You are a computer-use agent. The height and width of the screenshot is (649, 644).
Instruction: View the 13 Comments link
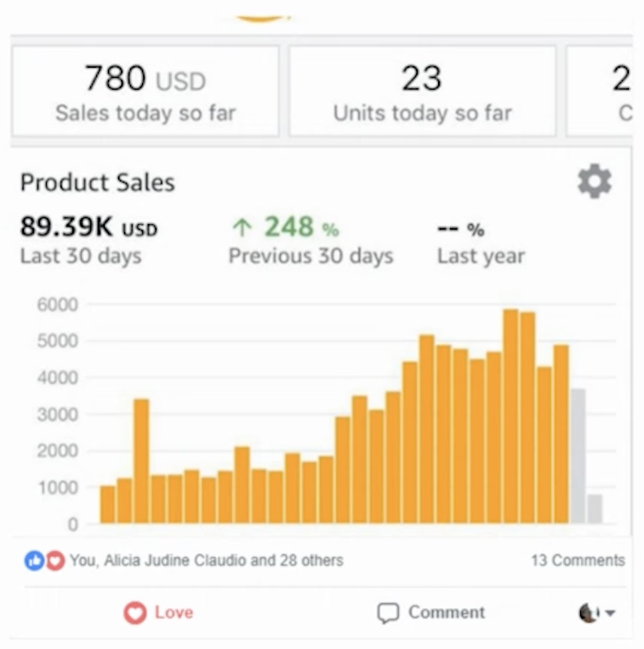[x=578, y=561]
